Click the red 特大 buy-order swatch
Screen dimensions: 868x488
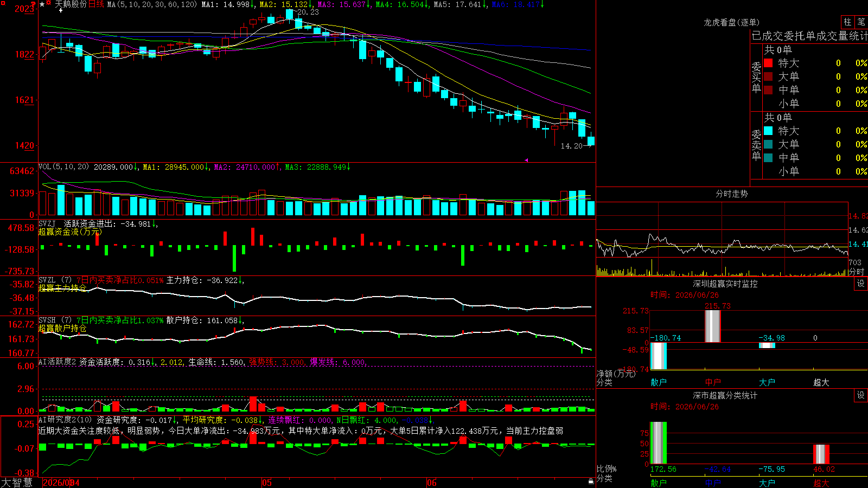pos(768,63)
